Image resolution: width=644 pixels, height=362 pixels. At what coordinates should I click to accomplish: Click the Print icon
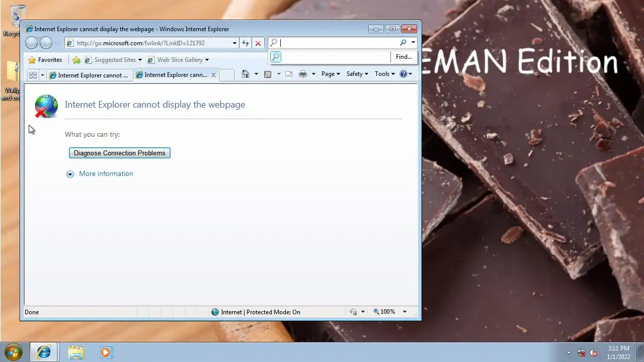pyautogui.click(x=303, y=74)
